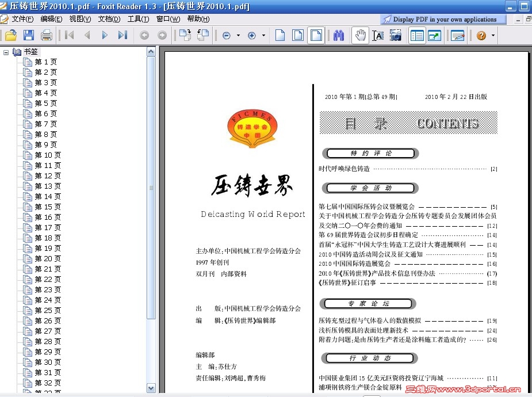This screenshot has height=397, width=532.
Task: Select the text selection tool
Action: [x=378, y=35]
